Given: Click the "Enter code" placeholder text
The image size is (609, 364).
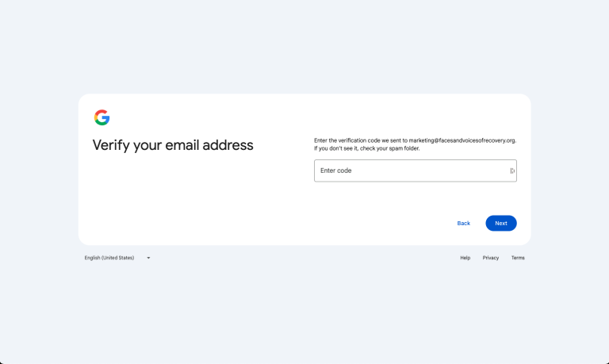Looking at the screenshot, I should (336, 171).
